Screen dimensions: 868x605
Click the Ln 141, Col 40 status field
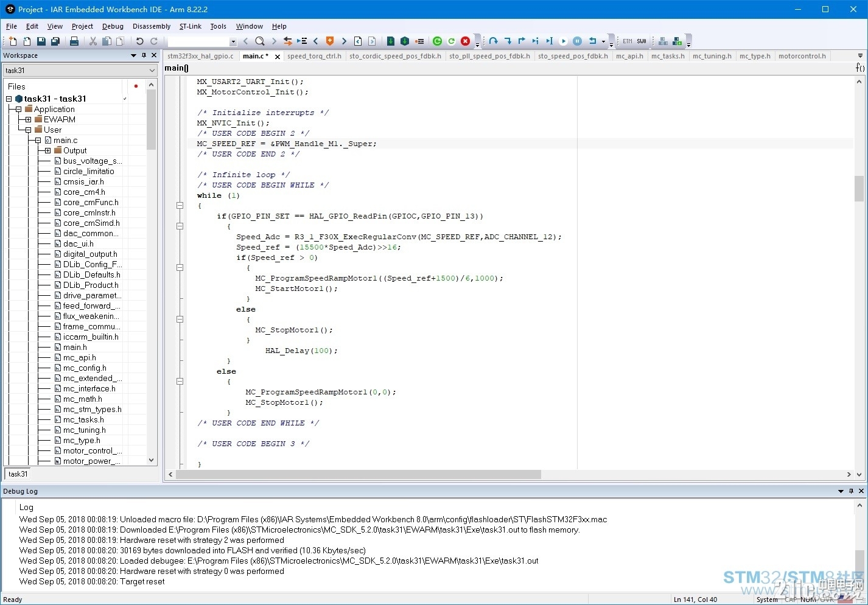coord(695,600)
